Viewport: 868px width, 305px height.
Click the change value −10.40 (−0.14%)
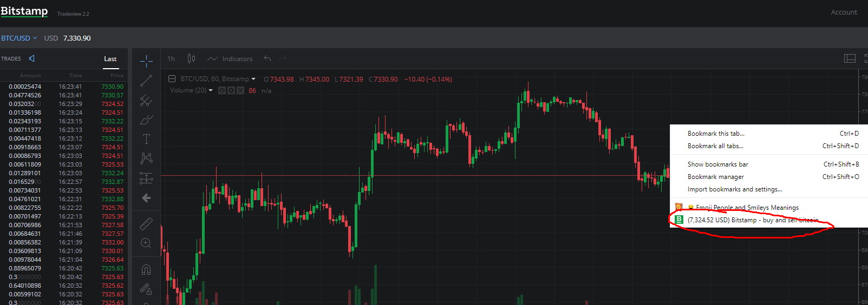point(428,79)
